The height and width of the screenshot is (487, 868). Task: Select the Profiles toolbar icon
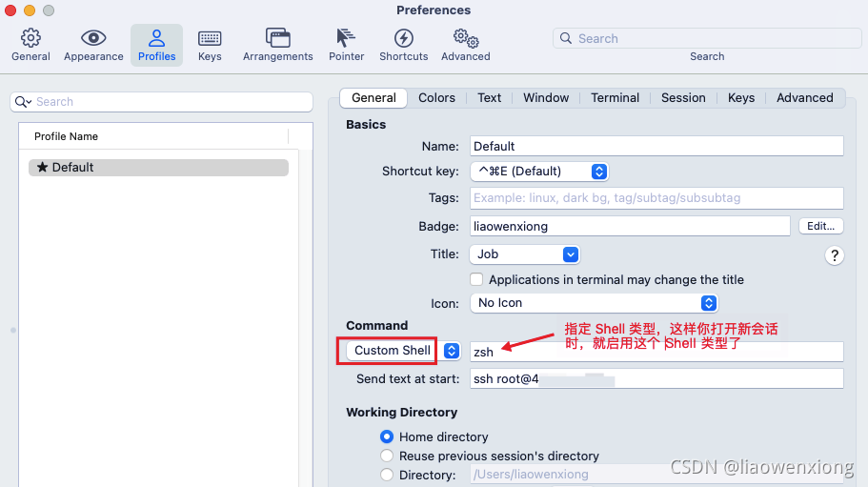pyautogui.click(x=156, y=46)
